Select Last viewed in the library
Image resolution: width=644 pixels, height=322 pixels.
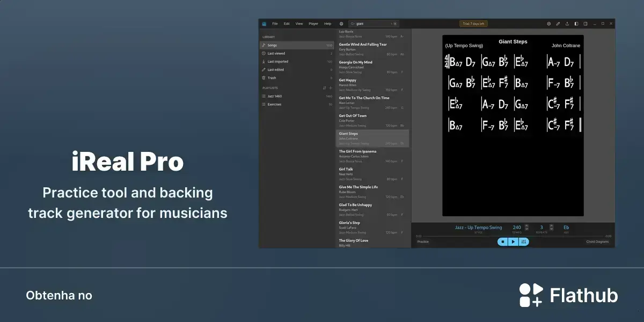click(x=297, y=54)
